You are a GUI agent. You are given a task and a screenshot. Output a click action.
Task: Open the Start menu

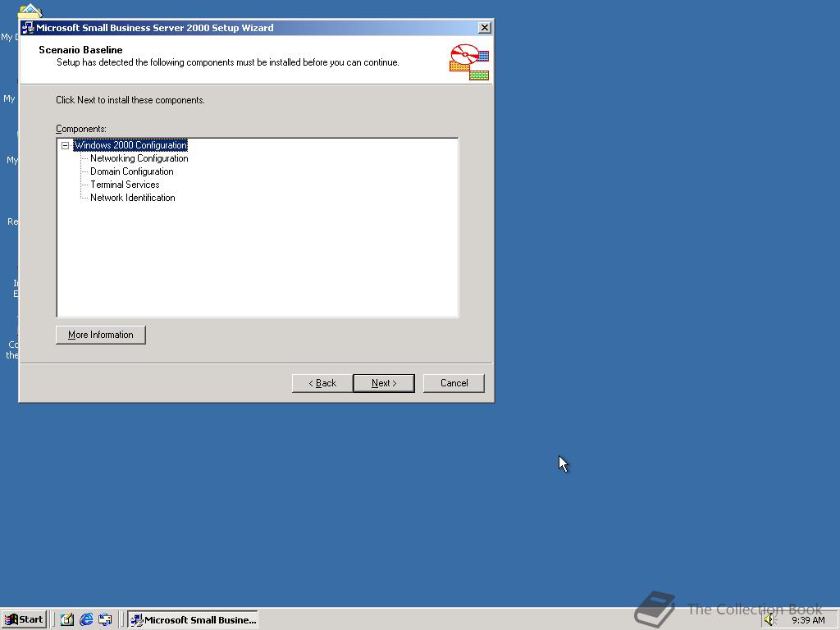point(24,620)
